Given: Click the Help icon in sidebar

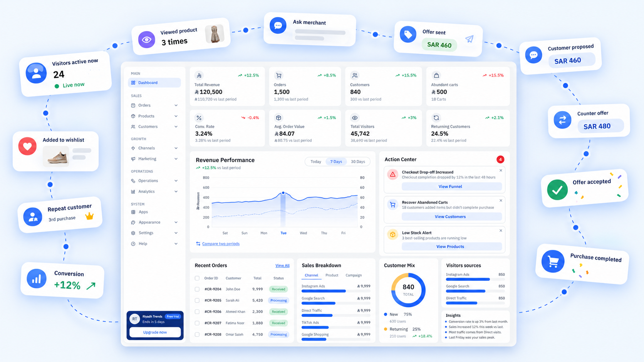Looking at the screenshot, I should pyautogui.click(x=133, y=244).
